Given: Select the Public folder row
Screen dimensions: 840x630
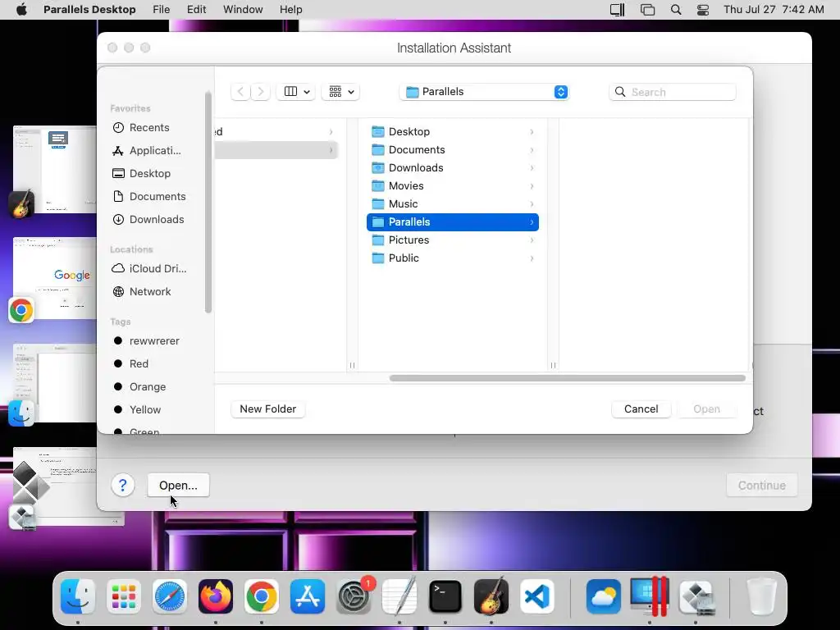Looking at the screenshot, I should [x=453, y=258].
